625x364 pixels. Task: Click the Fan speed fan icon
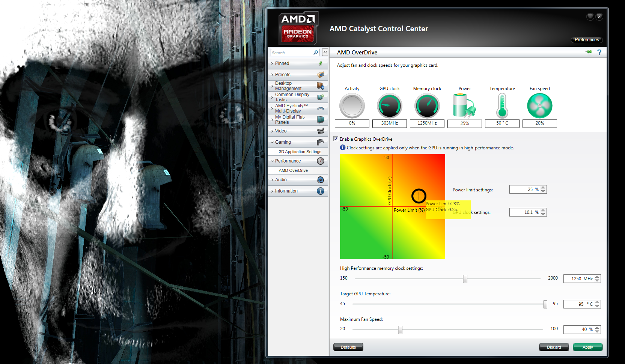pyautogui.click(x=540, y=106)
